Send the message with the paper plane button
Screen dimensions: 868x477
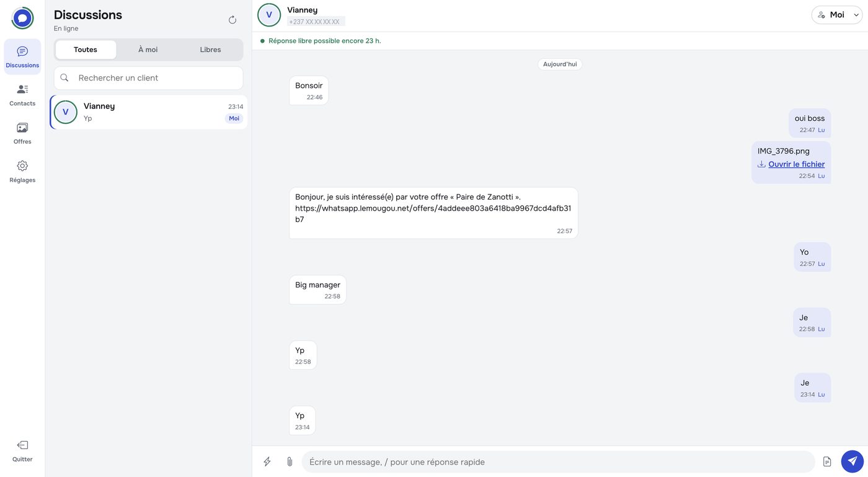[852, 462]
